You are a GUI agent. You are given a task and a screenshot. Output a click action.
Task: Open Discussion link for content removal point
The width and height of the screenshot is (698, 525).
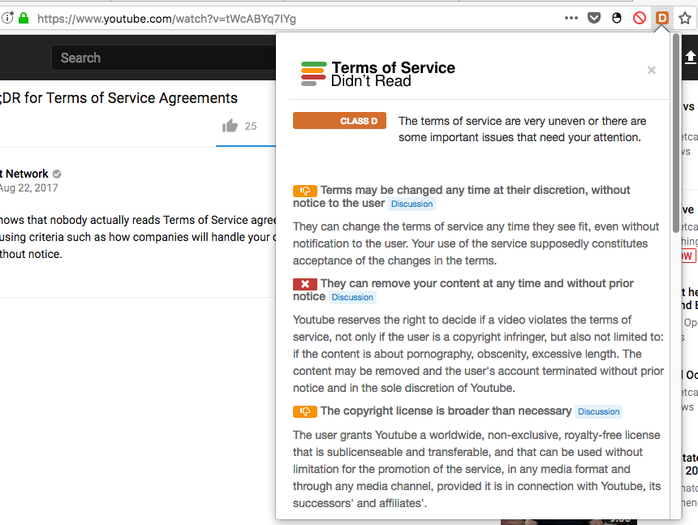pos(352,297)
